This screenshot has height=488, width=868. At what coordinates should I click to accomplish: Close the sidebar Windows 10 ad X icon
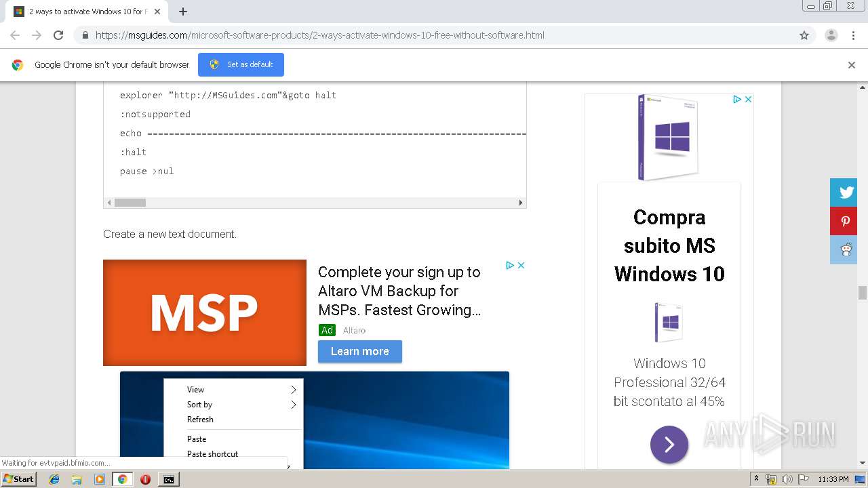[748, 99]
